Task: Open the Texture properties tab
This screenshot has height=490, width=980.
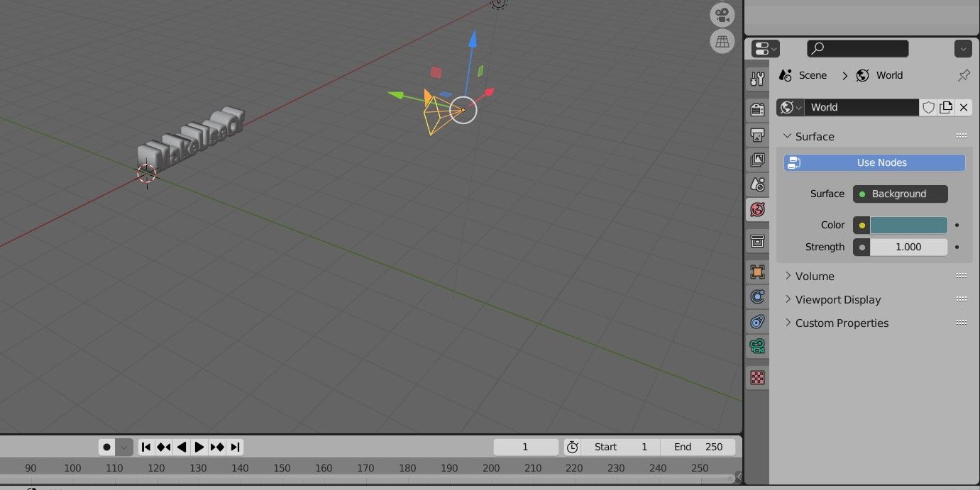Action: coord(757,378)
